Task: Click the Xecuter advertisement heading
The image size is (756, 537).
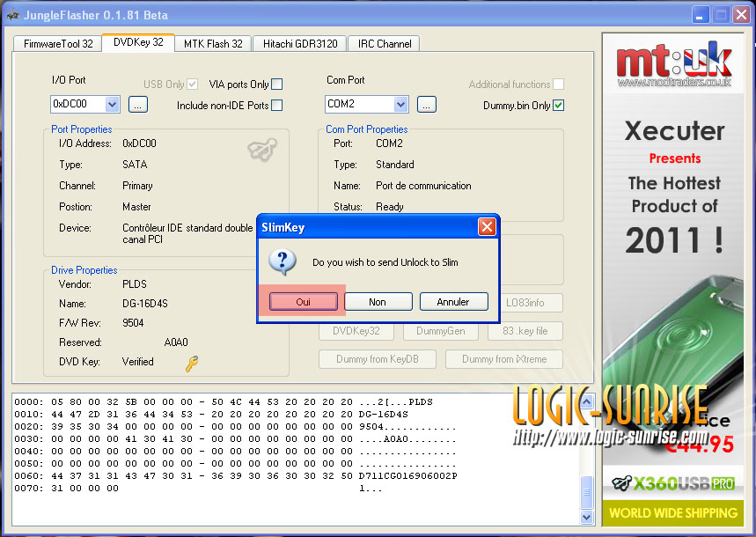Action: click(x=674, y=131)
